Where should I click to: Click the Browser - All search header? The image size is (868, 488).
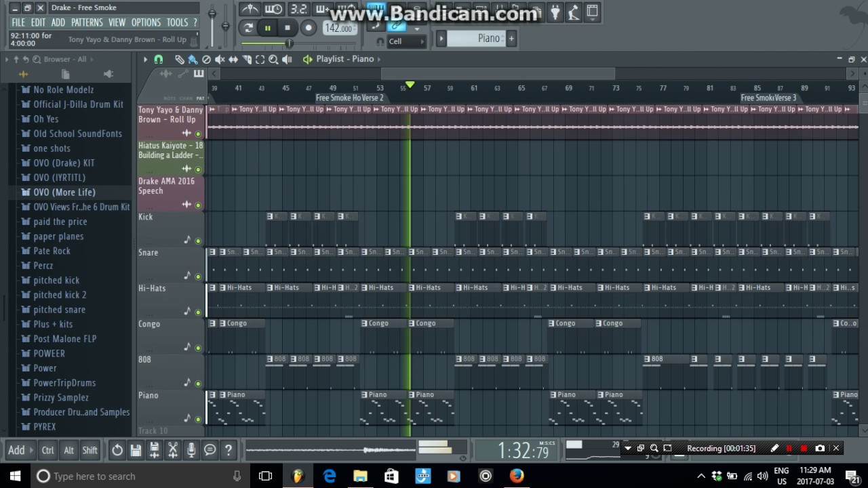click(64, 60)
